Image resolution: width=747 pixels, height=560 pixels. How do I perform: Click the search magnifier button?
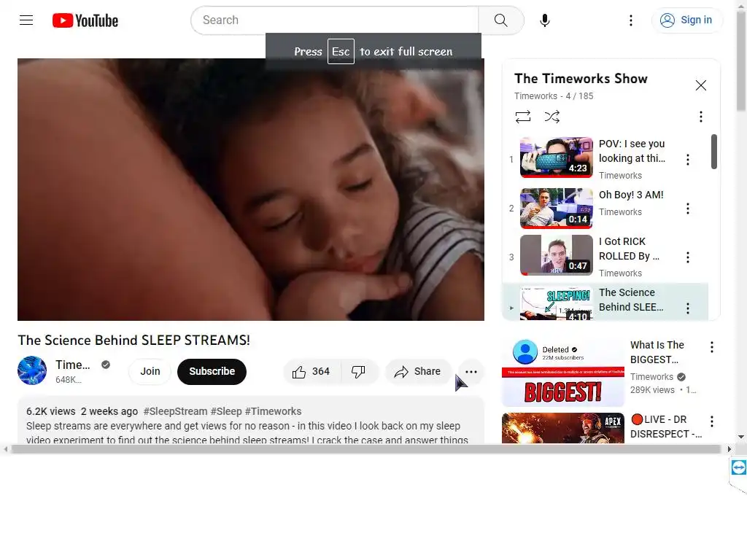pos(500,20)
